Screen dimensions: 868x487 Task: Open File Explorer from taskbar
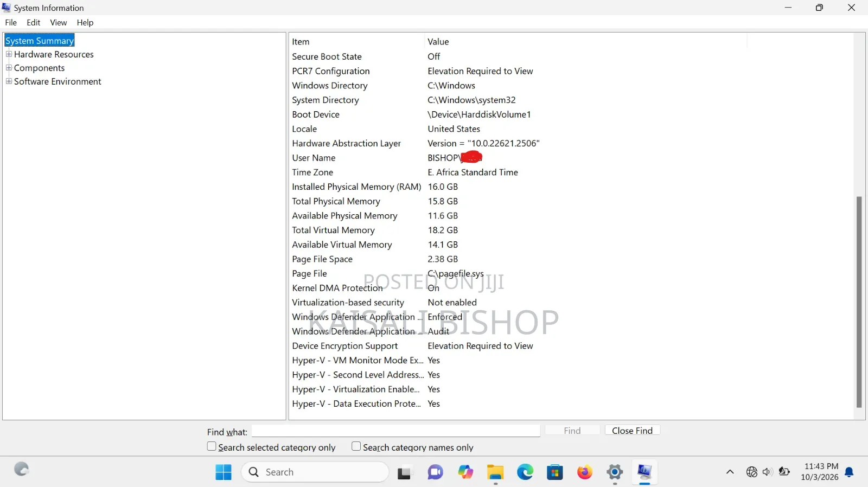point(495,472)
